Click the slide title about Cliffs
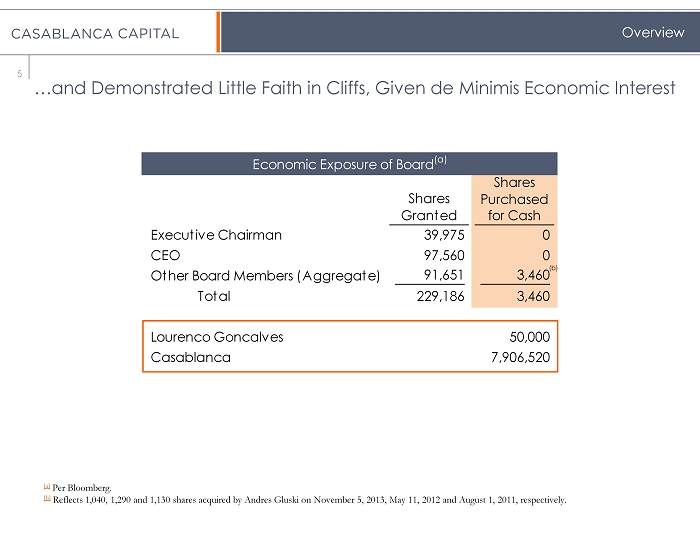700x538 pixels. pos(354,88)
